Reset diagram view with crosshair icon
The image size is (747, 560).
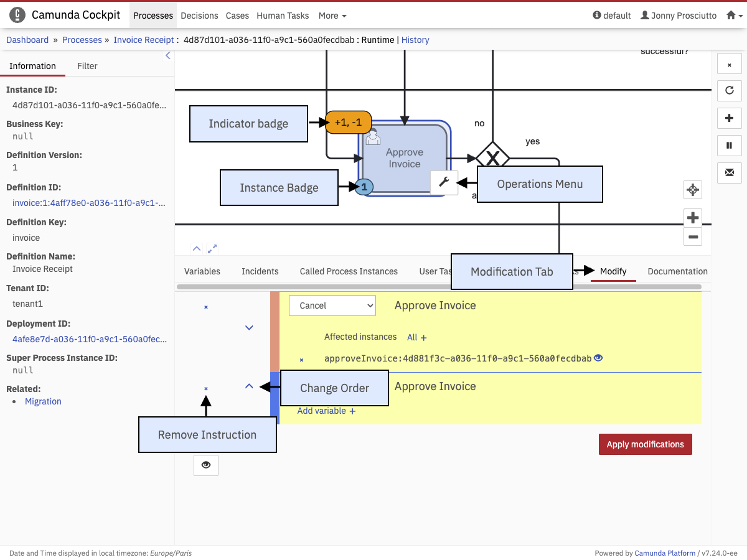point(693,190)
